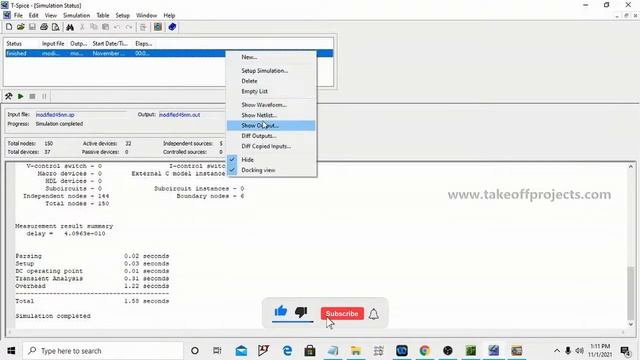
Task: Click the Windows Start button
Action: point(11,351)
